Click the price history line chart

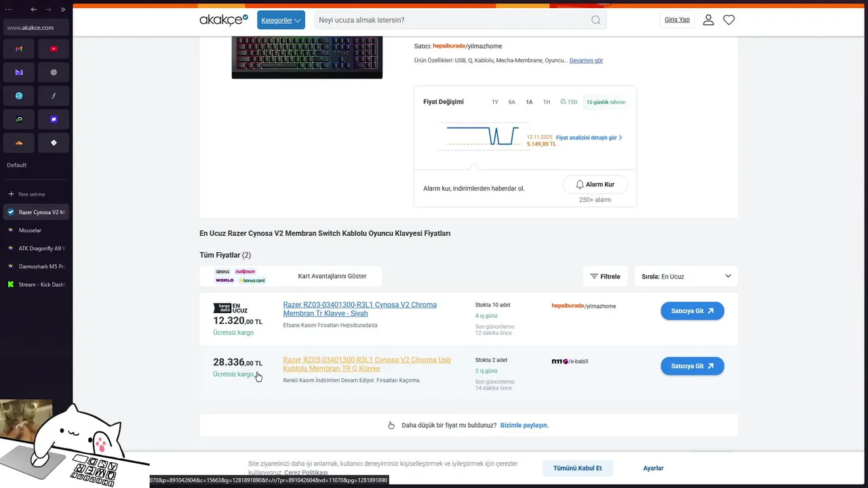tap(483, 136)
